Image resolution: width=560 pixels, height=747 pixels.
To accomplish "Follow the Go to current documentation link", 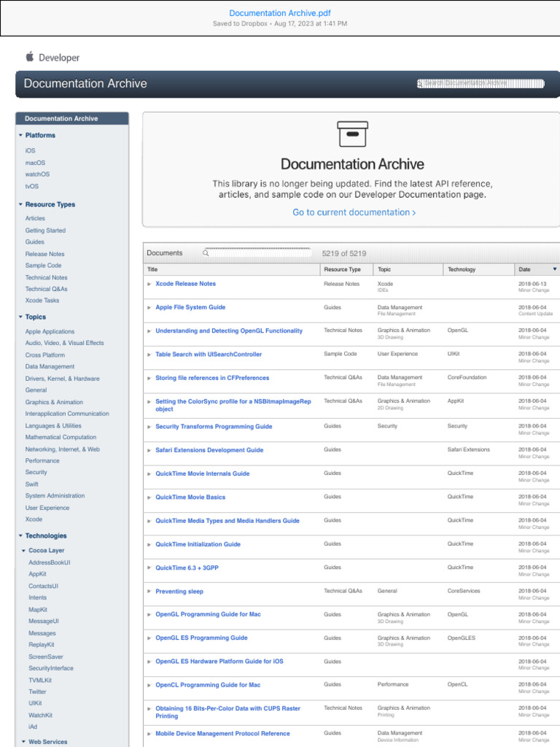I will tap(354, 212).
